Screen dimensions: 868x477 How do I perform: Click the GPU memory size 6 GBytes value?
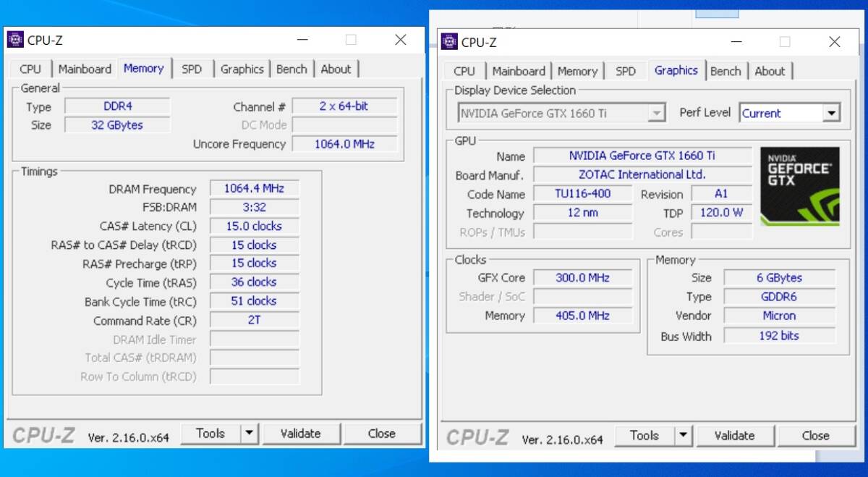[780, 278]
